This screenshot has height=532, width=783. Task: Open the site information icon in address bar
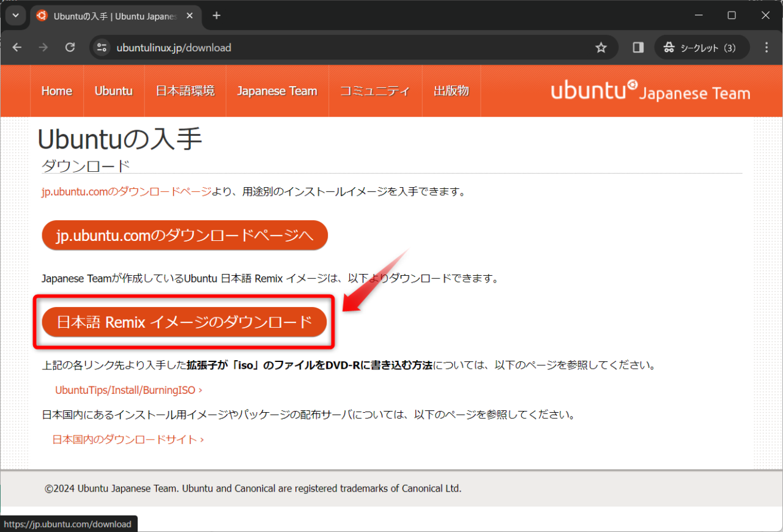[102, 47]
